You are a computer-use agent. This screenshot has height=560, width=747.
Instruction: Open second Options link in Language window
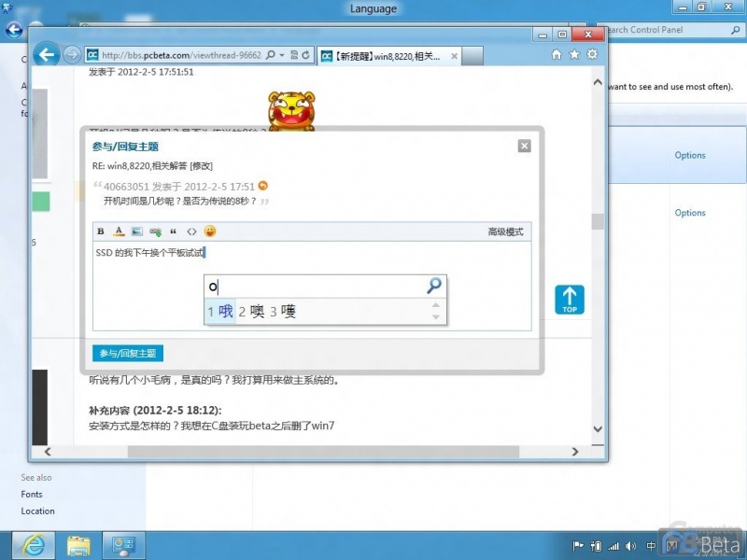(x=690, y=213)
